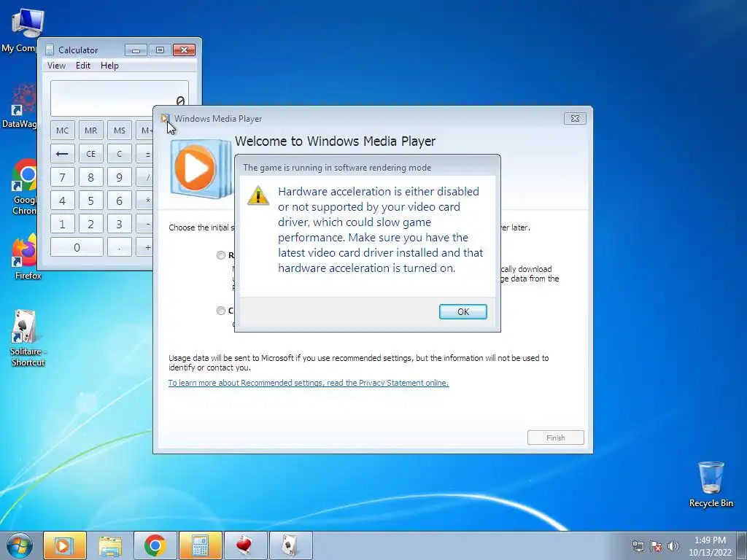Switch to Calculator in the taskbar
This screenshot has width=747, height=560.
click(x=201, y=545)
